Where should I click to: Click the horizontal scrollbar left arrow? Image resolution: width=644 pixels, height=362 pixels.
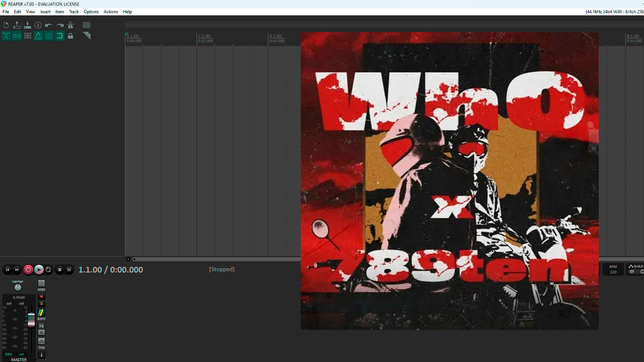tap(128, 259)
